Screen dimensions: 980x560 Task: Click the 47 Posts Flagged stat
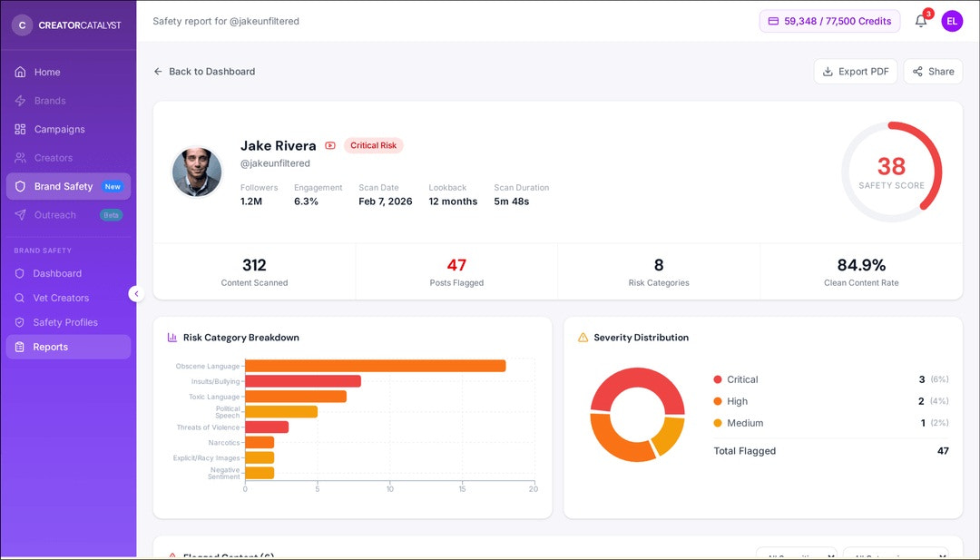(456, 272)
